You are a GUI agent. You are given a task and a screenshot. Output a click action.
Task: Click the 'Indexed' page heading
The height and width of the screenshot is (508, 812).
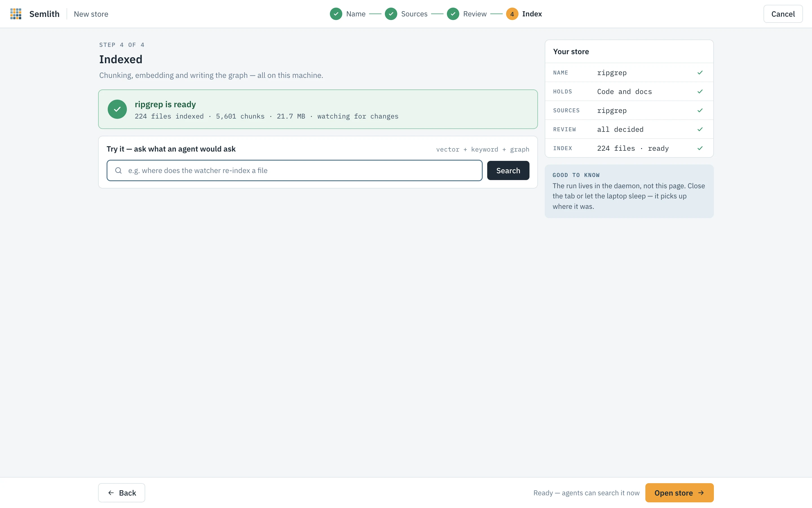120,59
